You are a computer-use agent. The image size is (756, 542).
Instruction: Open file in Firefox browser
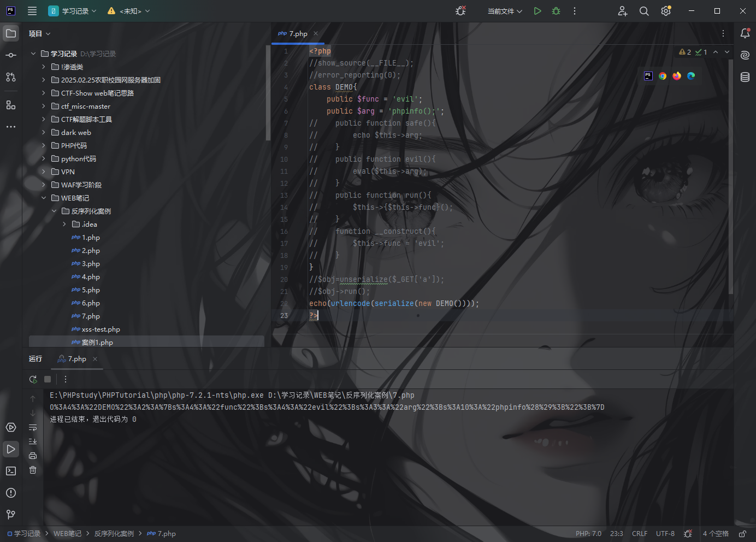(677, 76)
